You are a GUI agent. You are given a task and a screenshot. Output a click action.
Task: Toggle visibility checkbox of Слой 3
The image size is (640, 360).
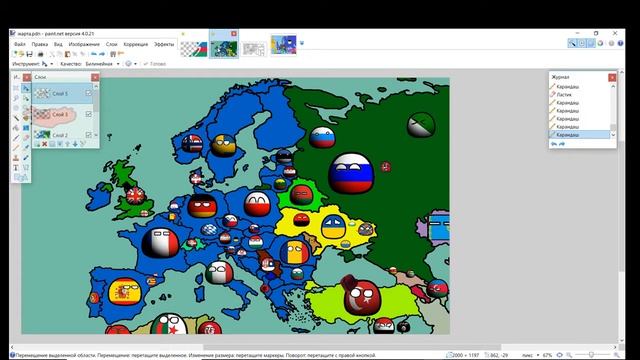click(89, 114)
